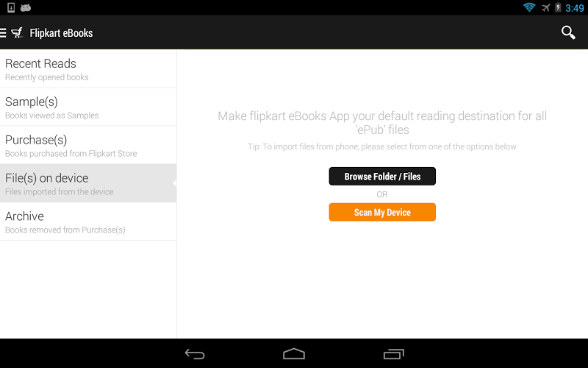588x368 pixels.
Task: Tap the download notification icon in status bar
Action: tap(11, 7)
